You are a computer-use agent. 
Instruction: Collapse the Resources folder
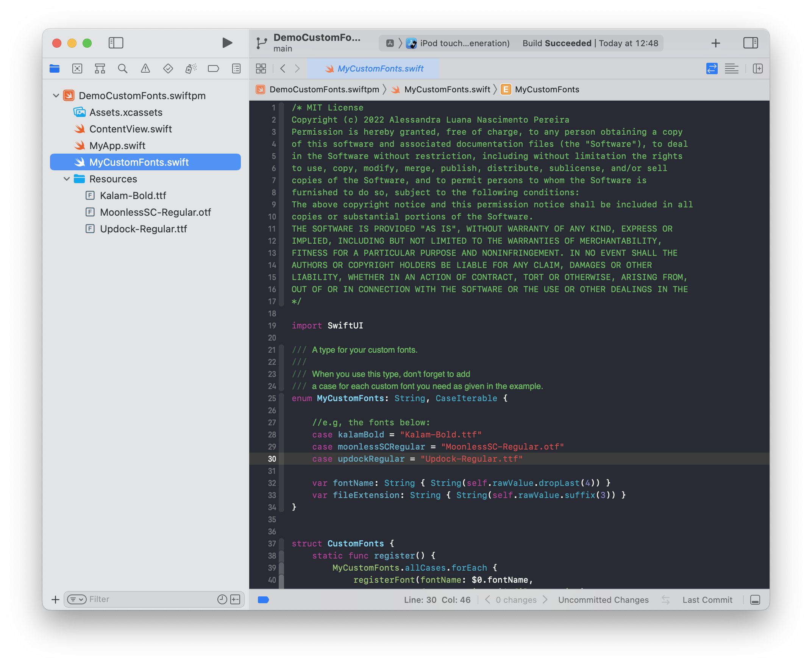click(x=67, y=179)
